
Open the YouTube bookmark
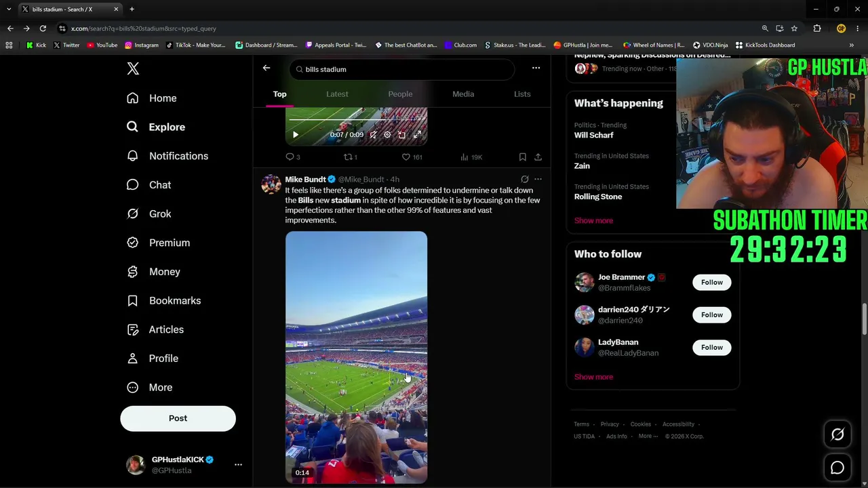(x=102, y=45)
